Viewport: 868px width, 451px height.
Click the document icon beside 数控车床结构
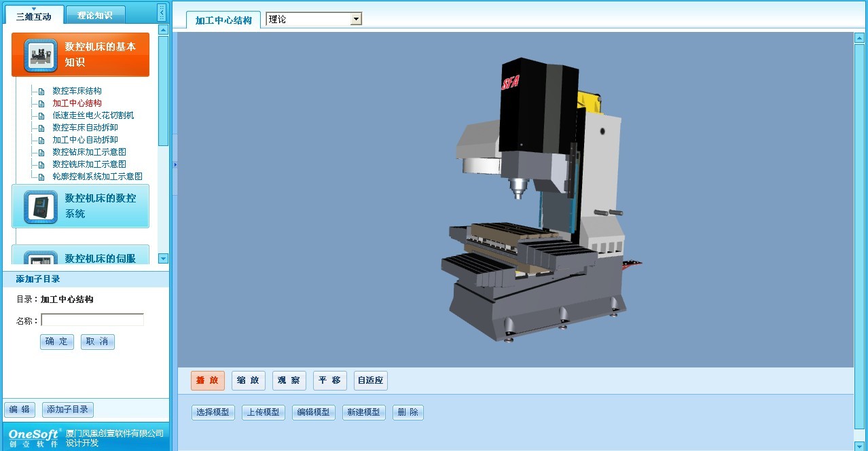pyautogui.click(x=41, y=91)
